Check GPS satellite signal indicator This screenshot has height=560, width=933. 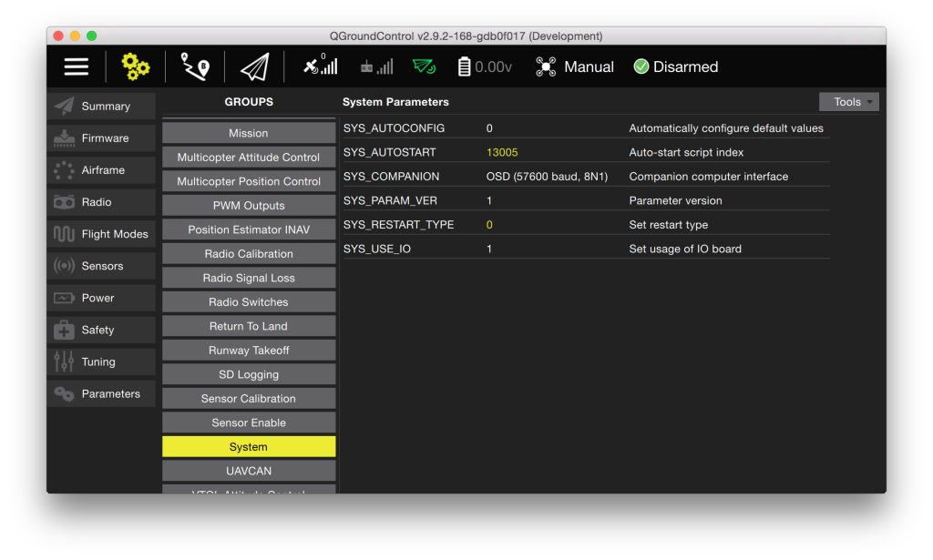320,65
